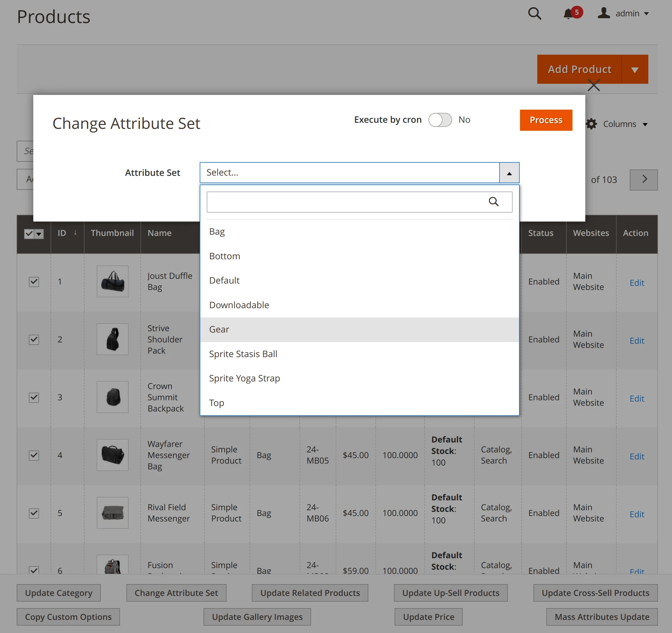Open the mass-selection dropdown next to select-all
Image resolution: width=672 pixels, height=633 pixels.
tap(38, 234)
